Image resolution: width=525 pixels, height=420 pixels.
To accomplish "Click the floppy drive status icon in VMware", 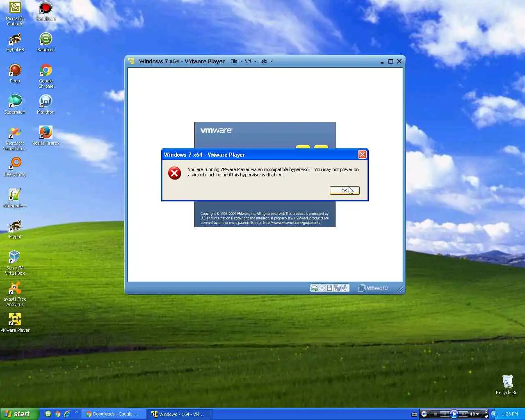I will 329,288.
